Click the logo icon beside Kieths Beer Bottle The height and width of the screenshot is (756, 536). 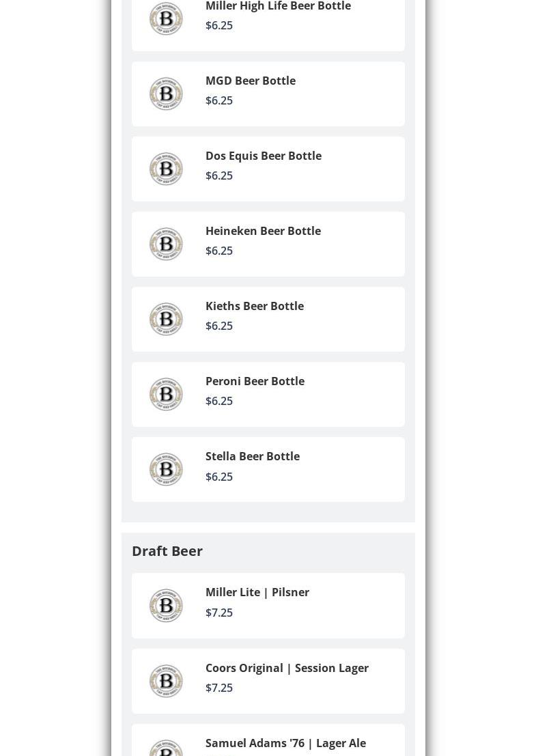(x=166, y=319)
